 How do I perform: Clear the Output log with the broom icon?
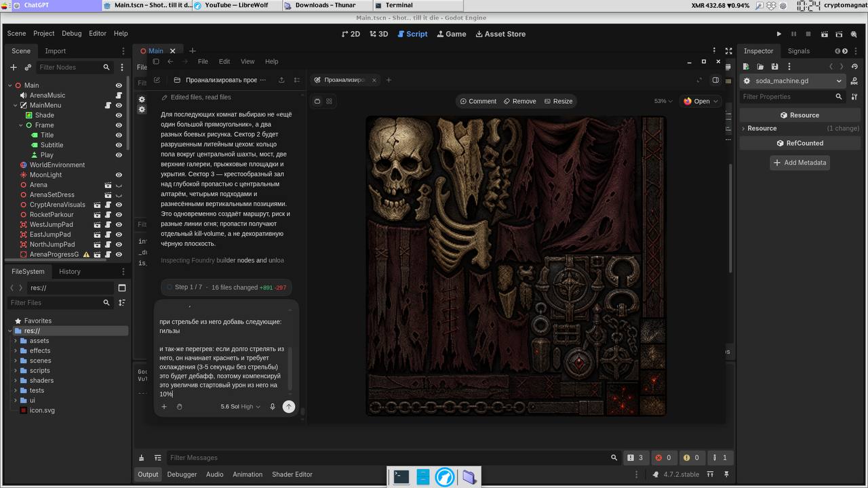pyautogui.click(x=141, y=458)
